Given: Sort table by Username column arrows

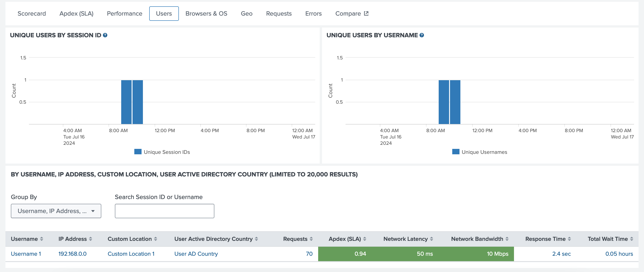Looking at the screenshot, I should pos(42,239).
